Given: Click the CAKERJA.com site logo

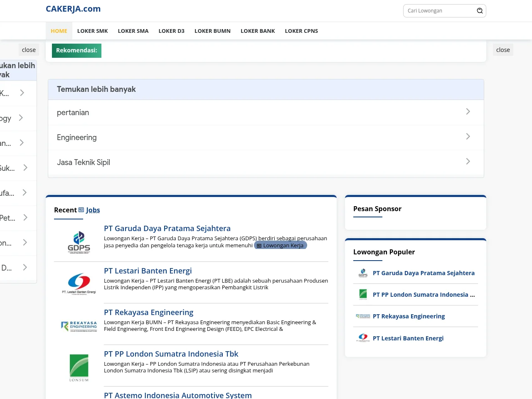Looking at the screenshot, I should [x=73, y=9].
